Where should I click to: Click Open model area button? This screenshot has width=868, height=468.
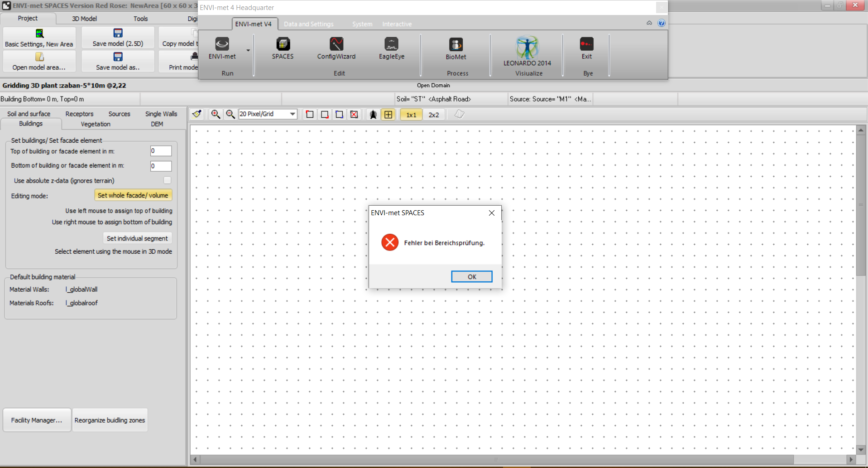(x=39, y=61)
